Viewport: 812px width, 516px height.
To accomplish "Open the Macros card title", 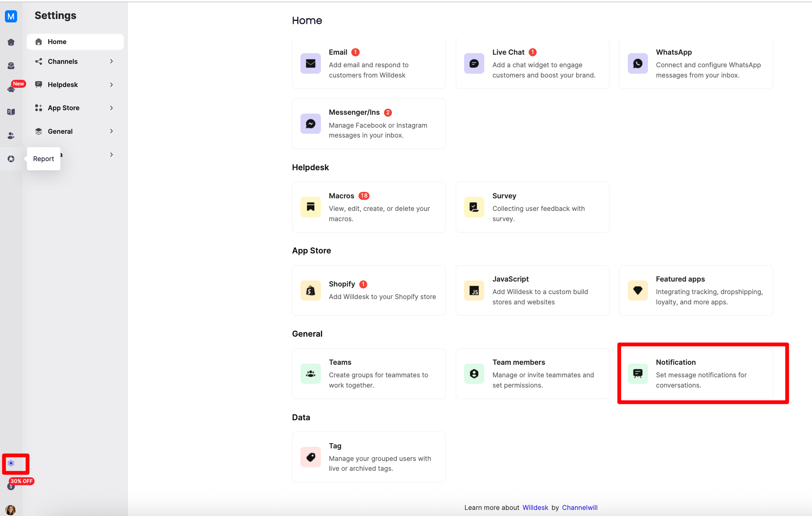I will [341, 196].
